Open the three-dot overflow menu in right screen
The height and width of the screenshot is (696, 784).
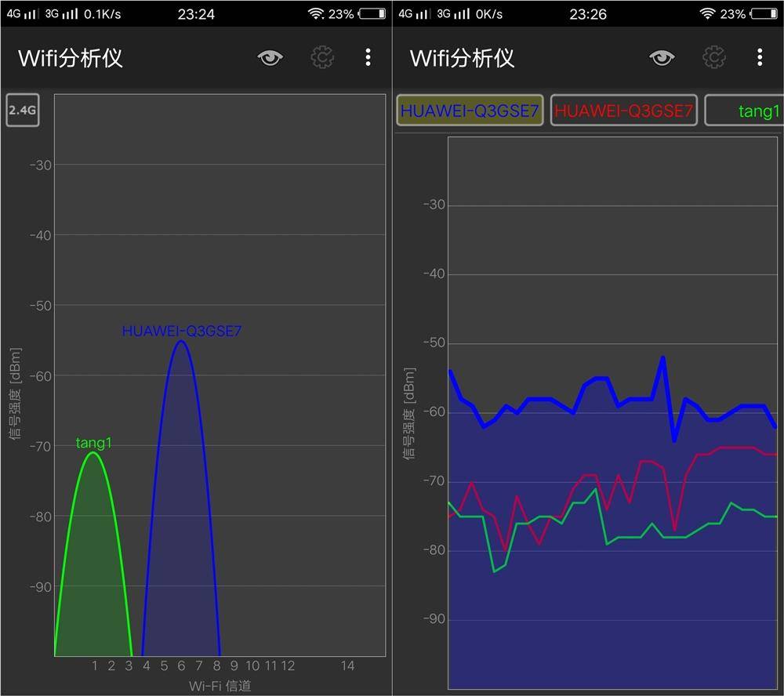point(760,57)
